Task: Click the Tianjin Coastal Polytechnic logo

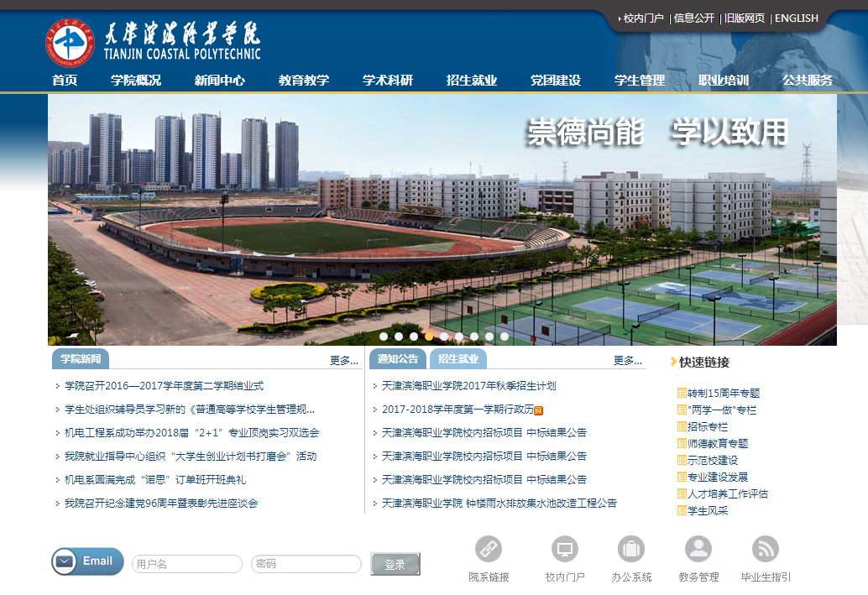Action: (70, 42)
